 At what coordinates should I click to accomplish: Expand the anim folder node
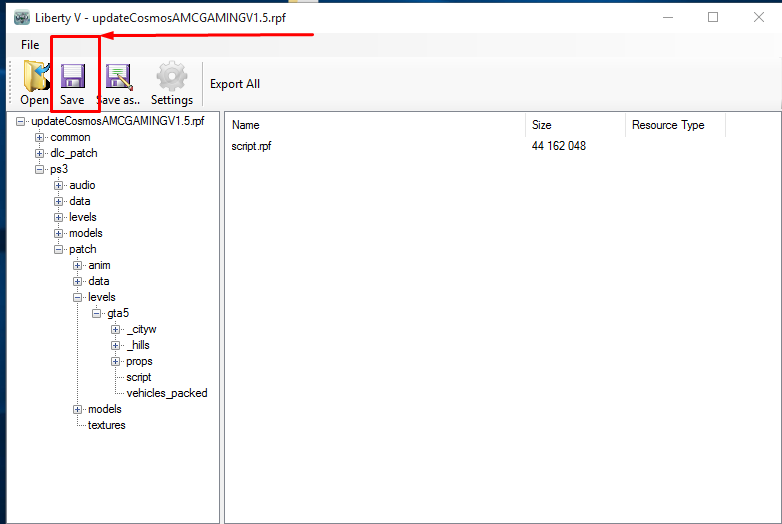click(77, 265)
